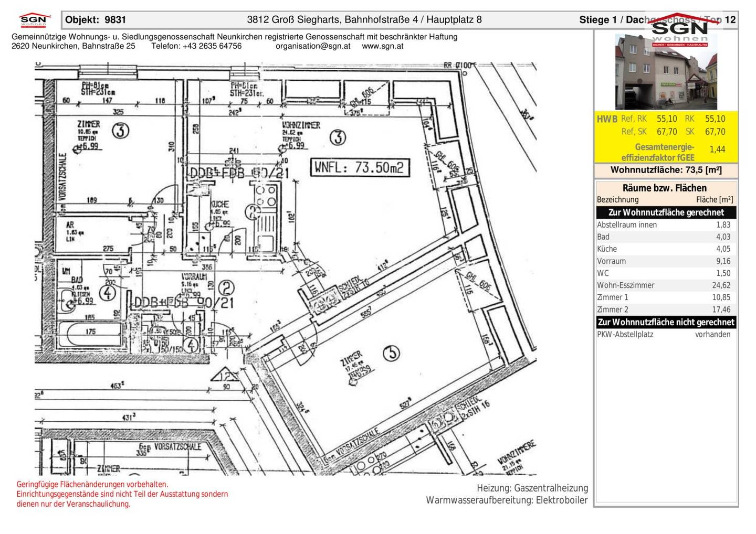Screen dimensions: 756x534
Task: Click the circled 4 marker in the Bad
Action: 108,292
